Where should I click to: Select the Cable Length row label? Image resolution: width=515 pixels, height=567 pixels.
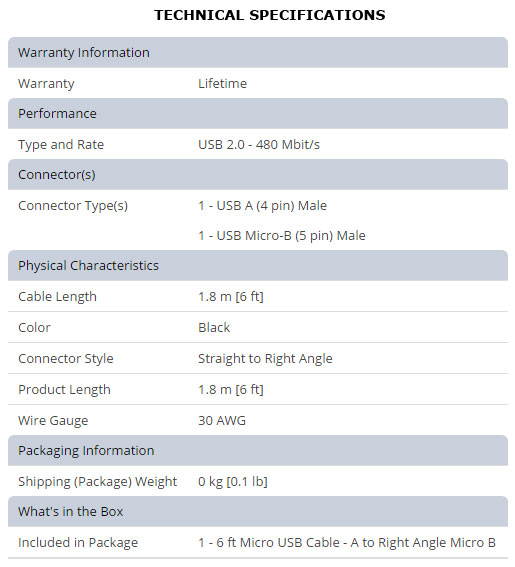coord(58,297)
